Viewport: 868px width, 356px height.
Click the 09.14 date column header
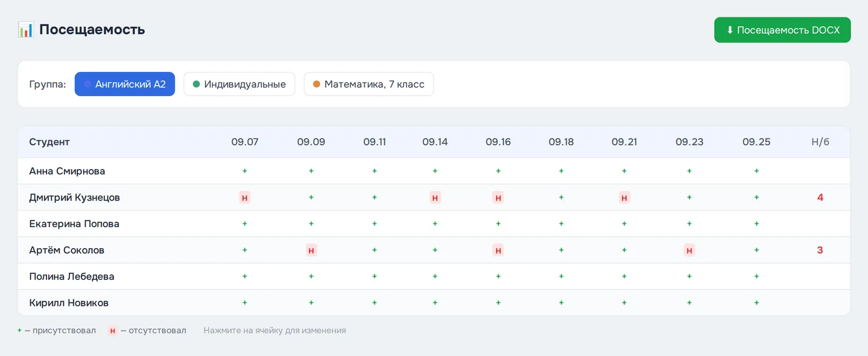tap(435, 142)
